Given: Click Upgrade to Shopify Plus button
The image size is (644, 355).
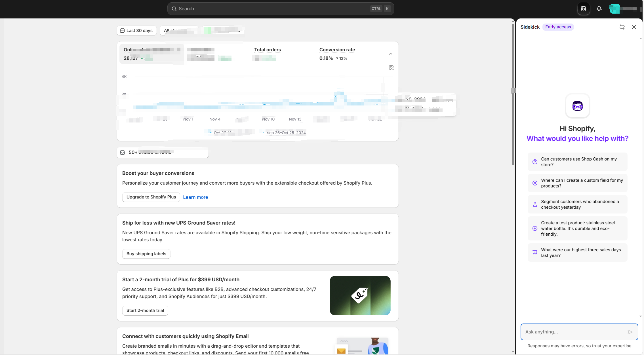Looking at the screenshot, I should click(x=151, y=197).
